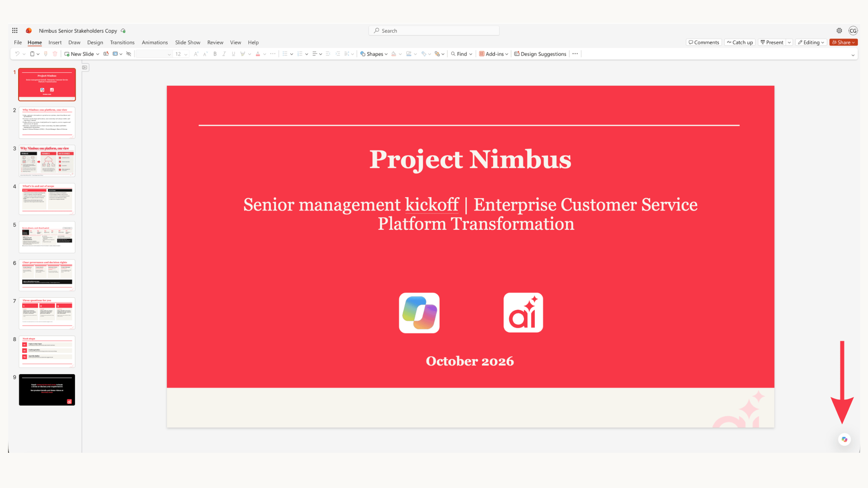The image size is (868, 488).
Task: Select the Format Painter icon
Action: click(46, 54)
